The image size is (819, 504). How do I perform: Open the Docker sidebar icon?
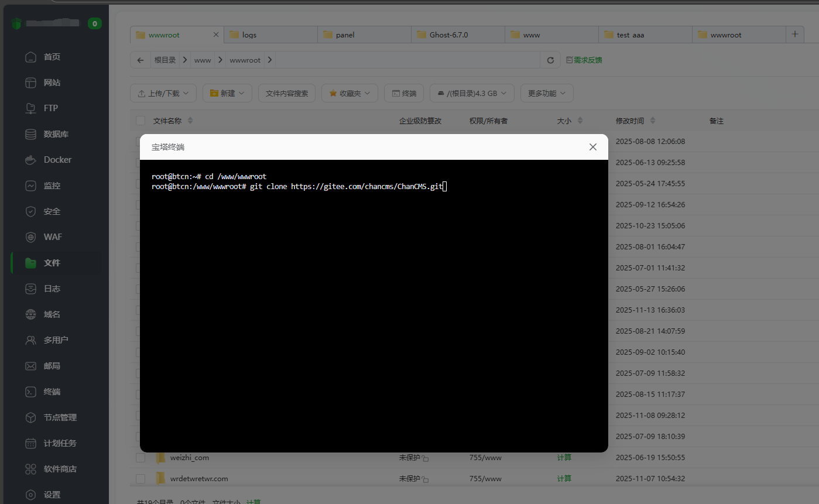click(31, 160)
